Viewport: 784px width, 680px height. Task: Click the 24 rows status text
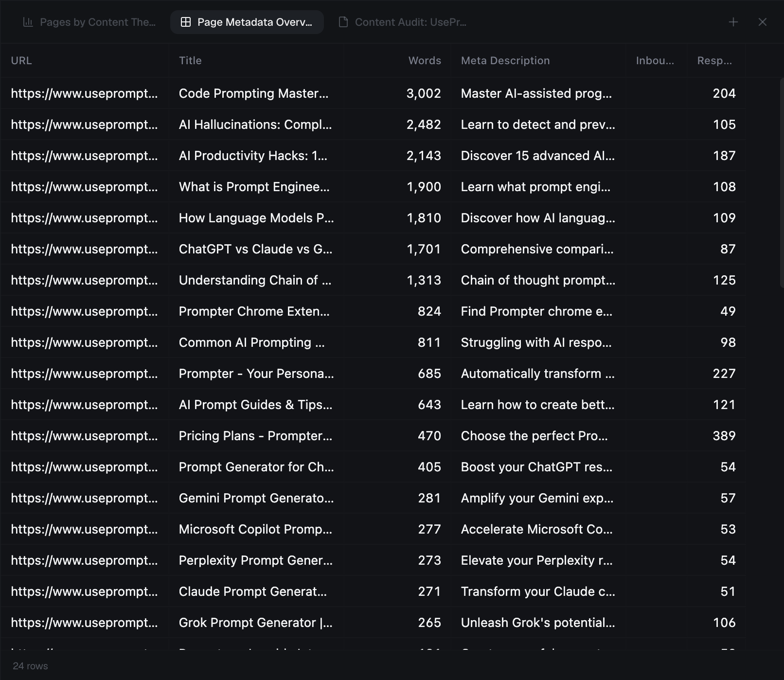30,666
